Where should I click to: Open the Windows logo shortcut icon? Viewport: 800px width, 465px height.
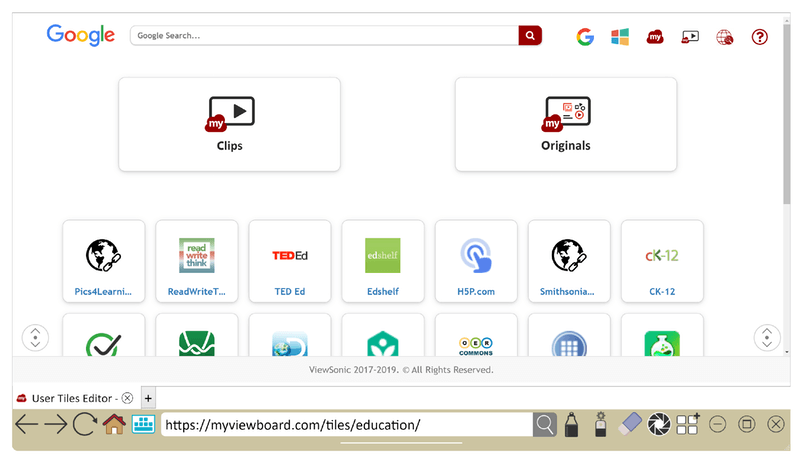point(620,37)
